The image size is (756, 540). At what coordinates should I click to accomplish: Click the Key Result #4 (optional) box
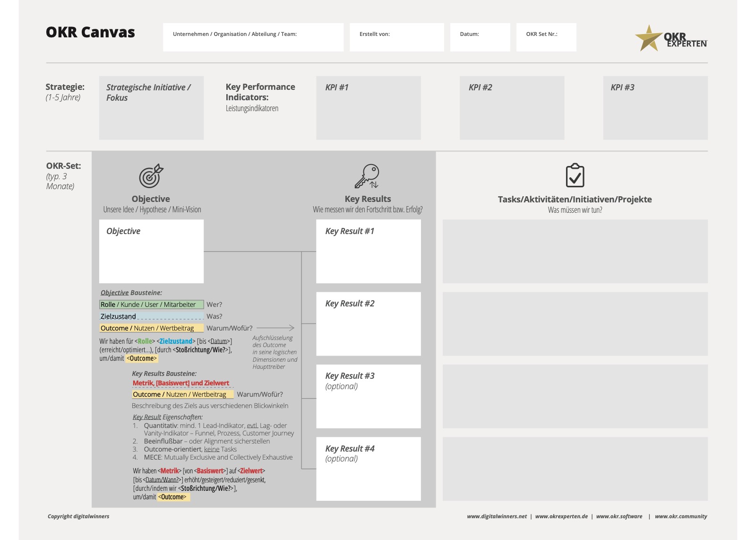tap(369, 469)
